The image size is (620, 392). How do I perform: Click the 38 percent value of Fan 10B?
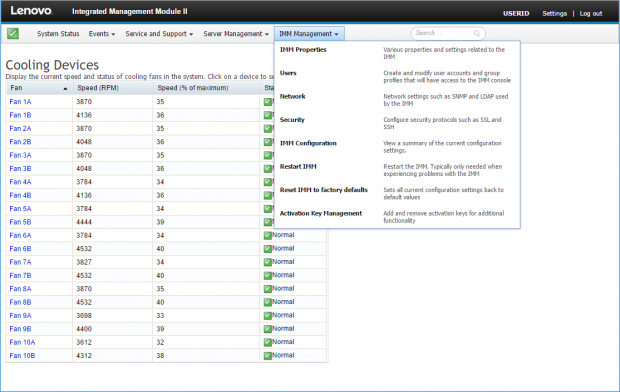160,356
